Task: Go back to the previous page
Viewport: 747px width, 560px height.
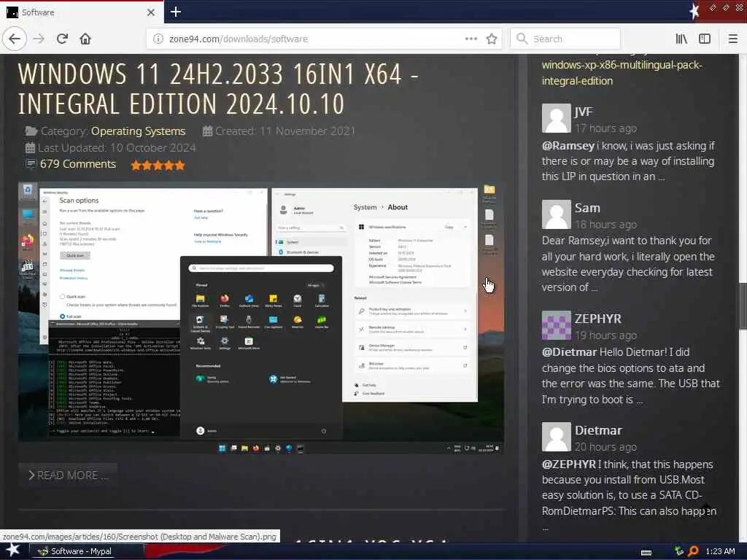Action: tap(15, 39)
